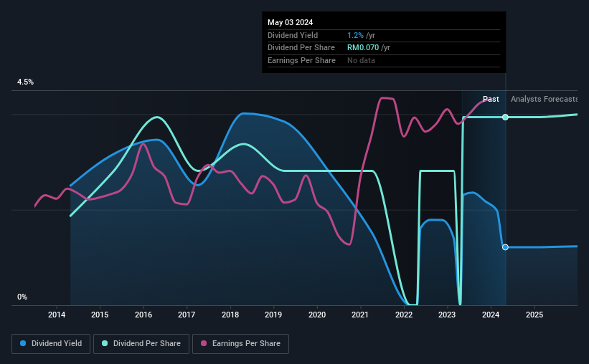Click the 2022 x-axis label
Viewport: 589px width, 364px height.
(404, 315)
